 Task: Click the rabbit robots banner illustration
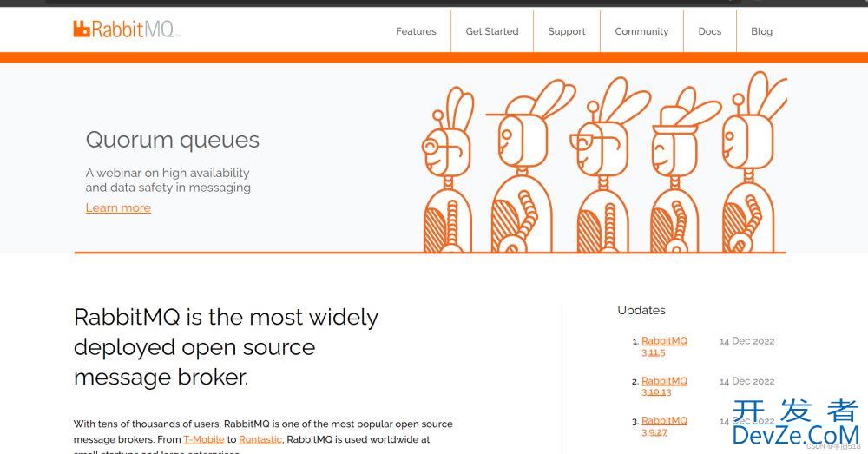(603, 163)
